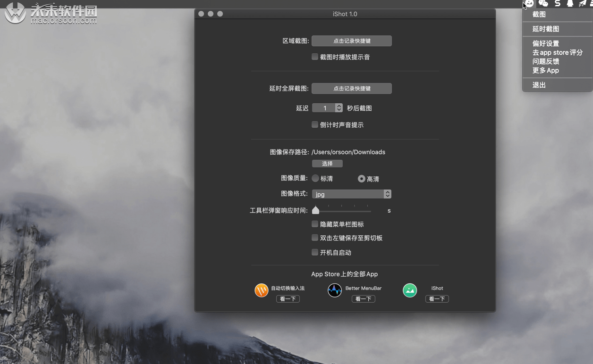Image resolution: width=593 pixels, height=364 pixels.
Task: Click the Better MenuBar app icon
Action: pos(335,290)
